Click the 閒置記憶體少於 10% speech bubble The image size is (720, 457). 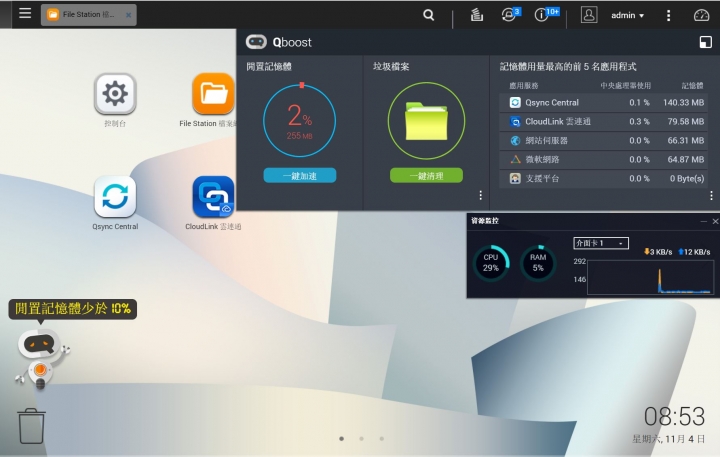[x=73, y=309]
